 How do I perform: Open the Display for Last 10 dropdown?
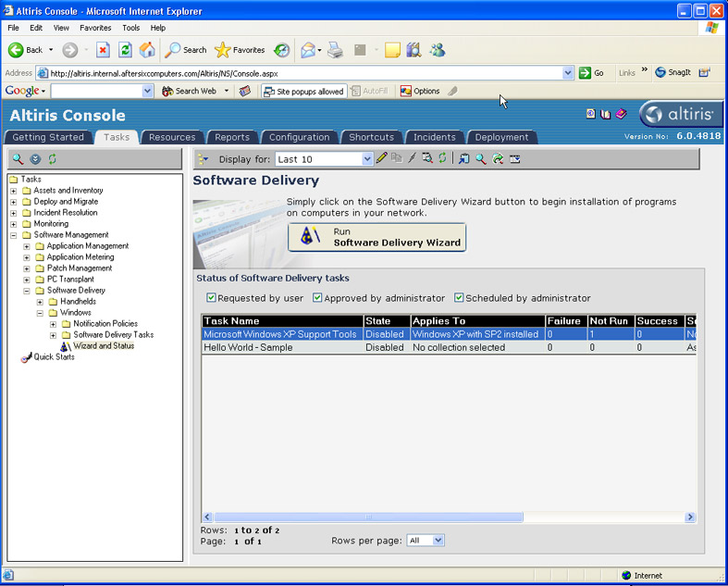[367, 159]
